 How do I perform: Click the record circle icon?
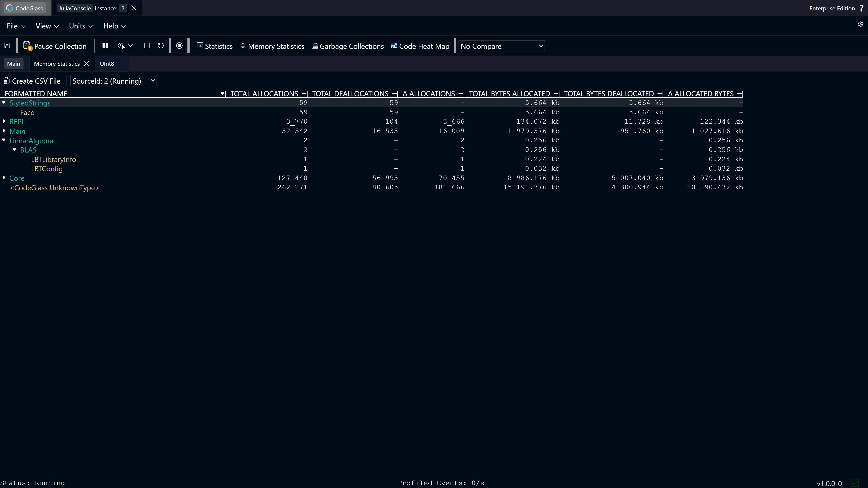179,45
